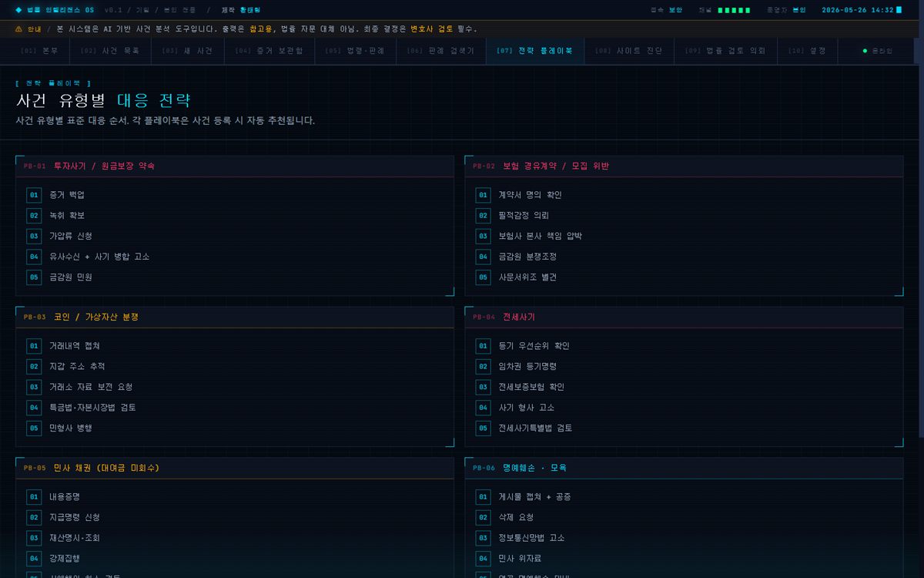924x578 pixels.
Task: Open the 설정 tab
Action: coord(807,51)
